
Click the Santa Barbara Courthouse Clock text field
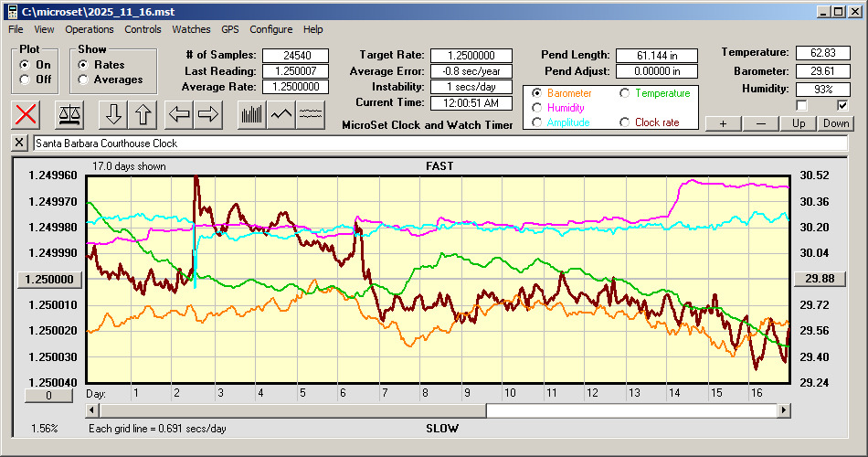tap(439, 143)
